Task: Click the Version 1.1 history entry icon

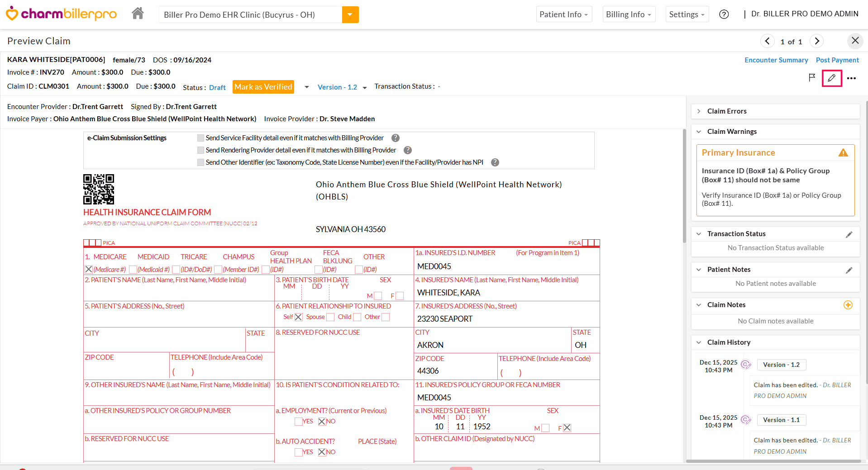Action: [x=746, y=420]
